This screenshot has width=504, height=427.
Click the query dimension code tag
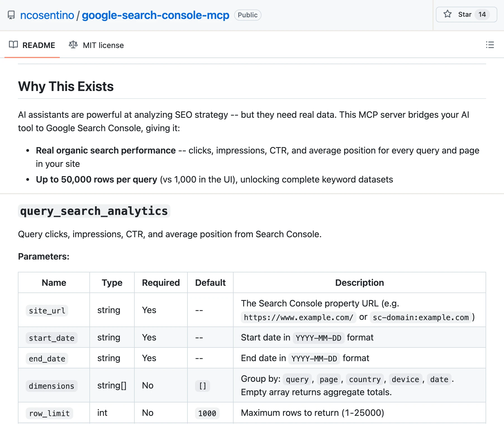coord(297,379)
